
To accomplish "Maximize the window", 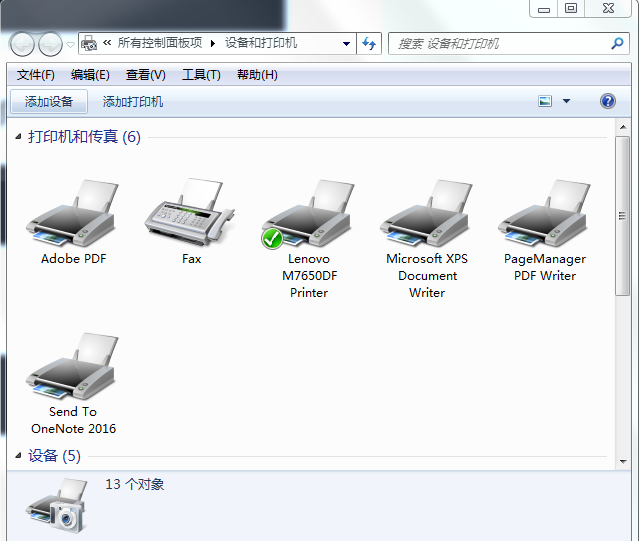I will (x=571, y=9).
